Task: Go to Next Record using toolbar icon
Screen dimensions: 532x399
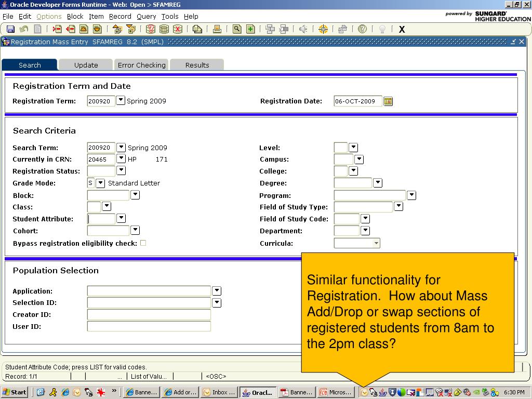Action: (97, 29)
